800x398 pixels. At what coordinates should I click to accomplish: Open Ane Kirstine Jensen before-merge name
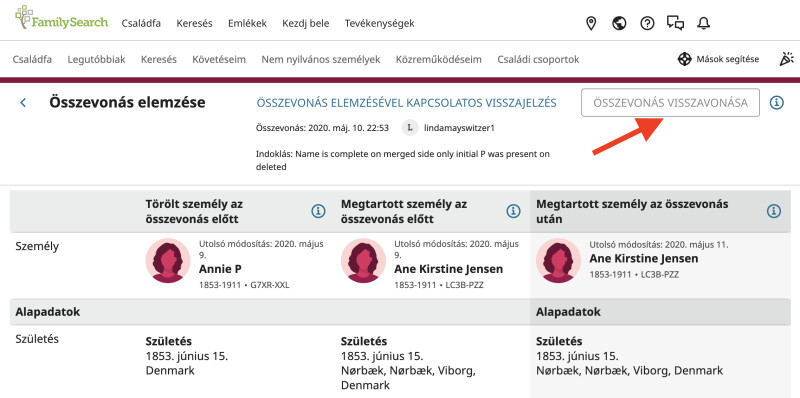pos(448,269)
